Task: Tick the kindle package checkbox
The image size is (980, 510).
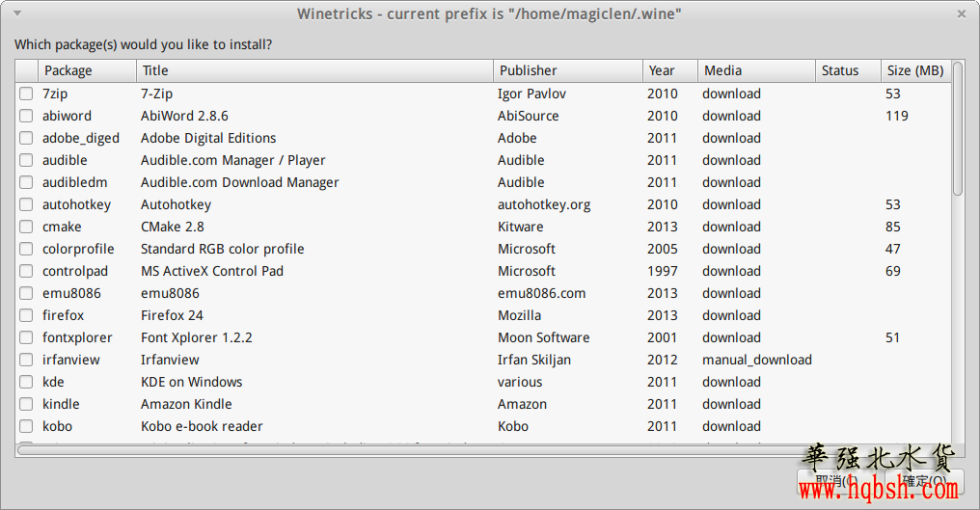Action: point(26,404)
